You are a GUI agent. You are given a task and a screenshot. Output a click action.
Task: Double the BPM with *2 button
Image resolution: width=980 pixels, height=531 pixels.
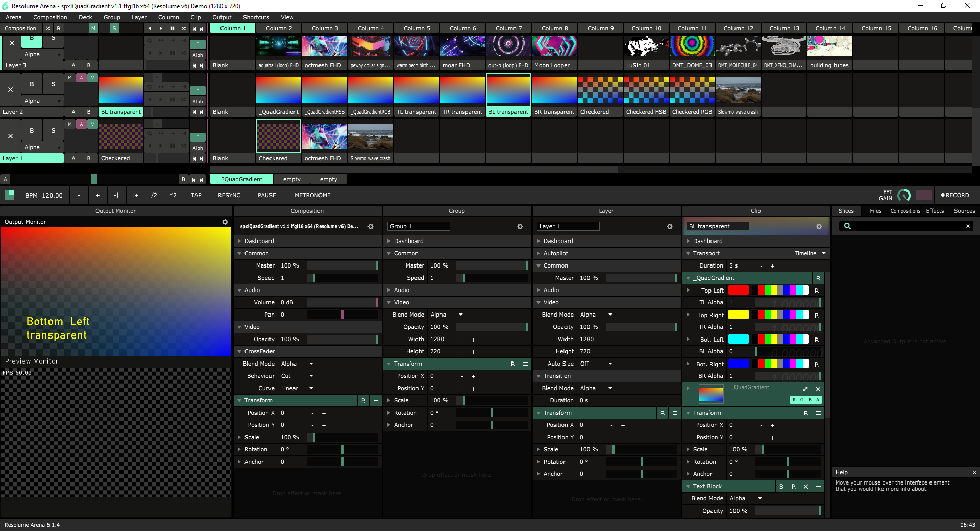coord(173,196)
